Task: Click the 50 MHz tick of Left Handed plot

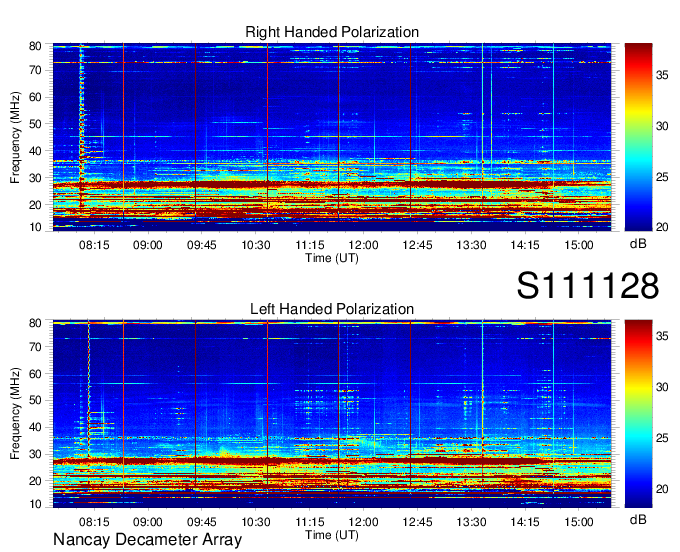Action: [x=35, y=400]
